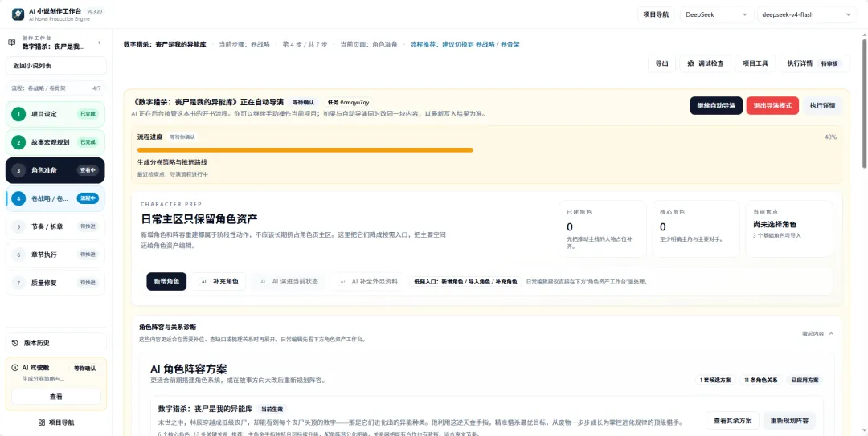Click the 任务 #cmqyu7qy task tag

click(348, 102)
